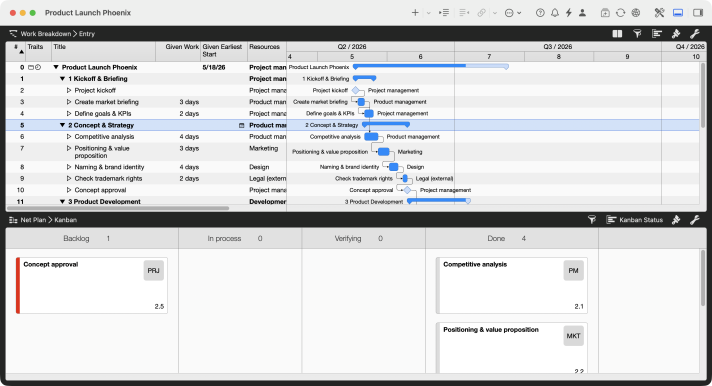Click the Done column header in Kanban

point(512,238)
